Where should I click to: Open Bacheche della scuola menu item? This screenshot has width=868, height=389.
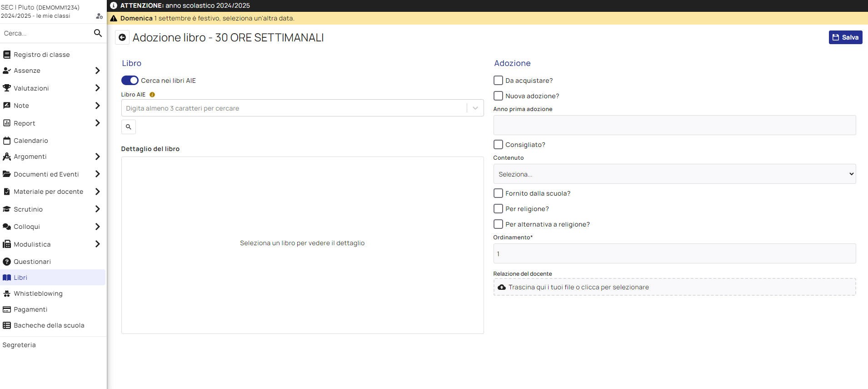[53, 325]
